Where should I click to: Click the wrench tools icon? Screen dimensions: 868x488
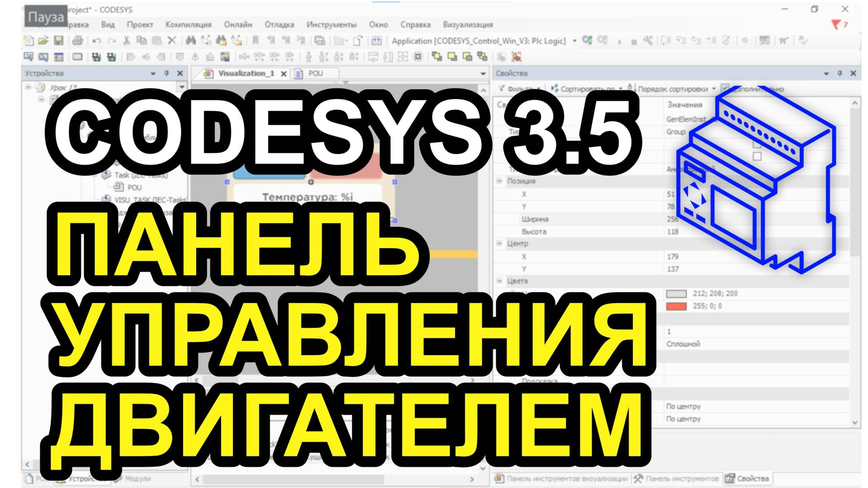[648, 41]
